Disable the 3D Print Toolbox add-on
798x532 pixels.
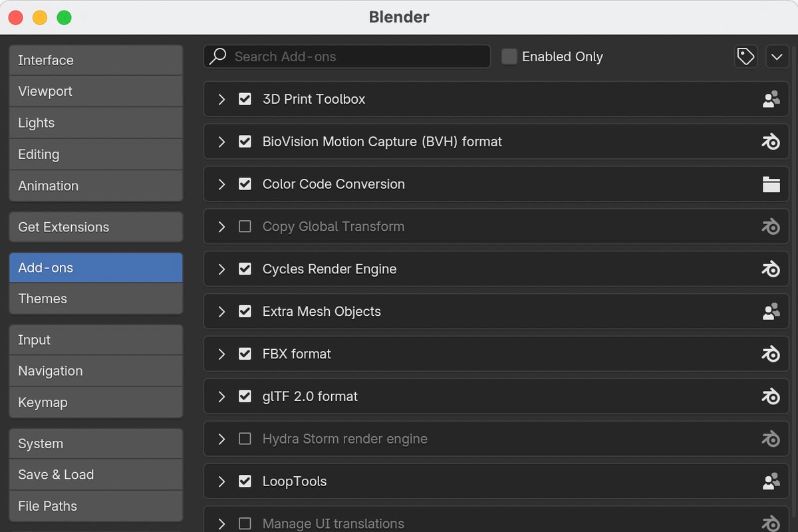(x=245, y=99)
